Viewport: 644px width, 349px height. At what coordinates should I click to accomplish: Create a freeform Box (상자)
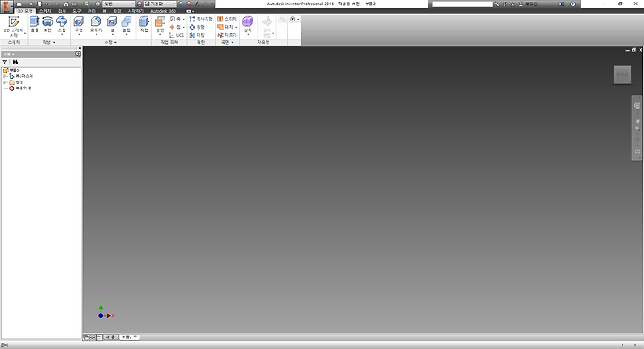248,25
